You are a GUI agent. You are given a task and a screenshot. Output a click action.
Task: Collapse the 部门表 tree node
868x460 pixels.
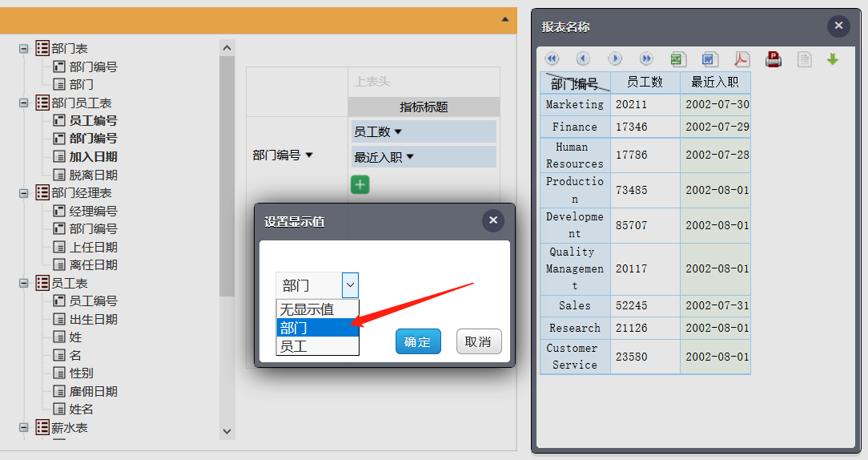24,49
